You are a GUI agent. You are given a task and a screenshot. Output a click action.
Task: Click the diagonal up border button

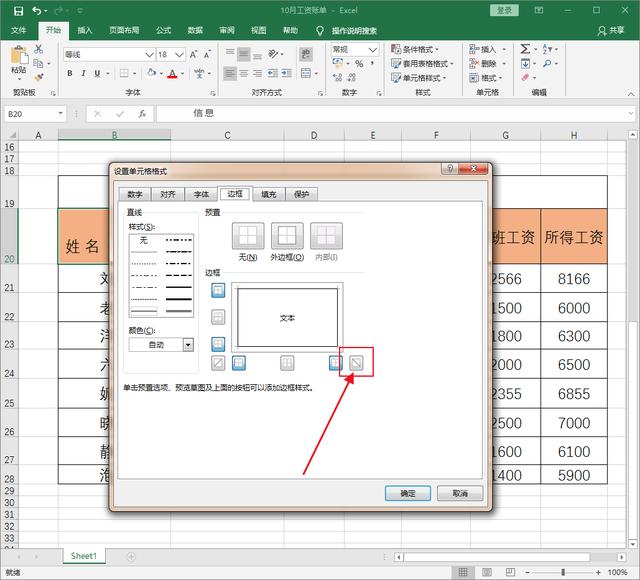[218, 363]
